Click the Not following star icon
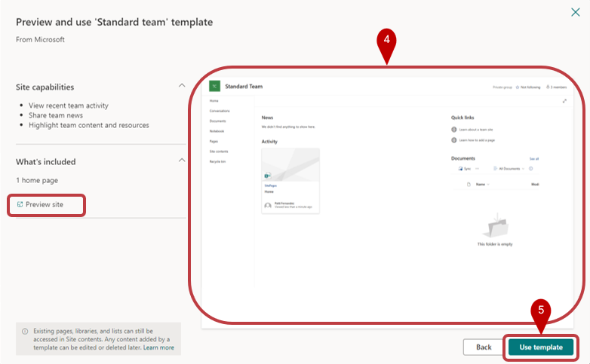The image size is (590, 364). tap(518, 87)
